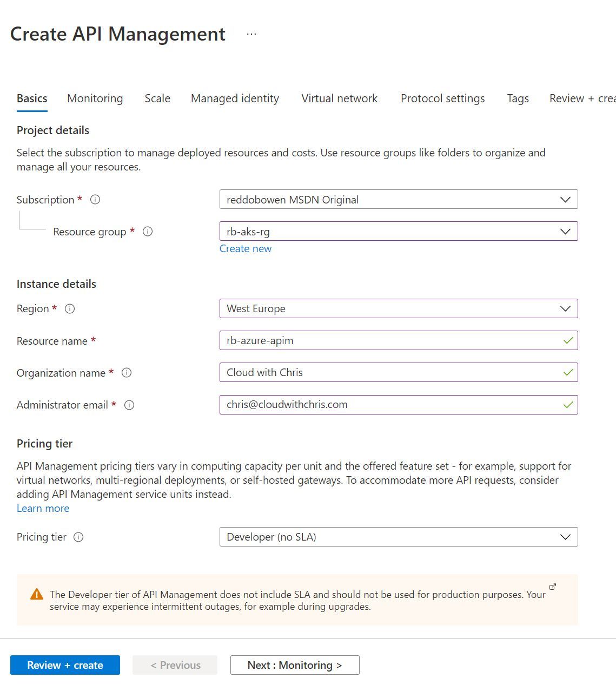Click the Region info icon
The width and height of the screenshot is (616, 691).
pyautogui.click(x=70, y=309)
